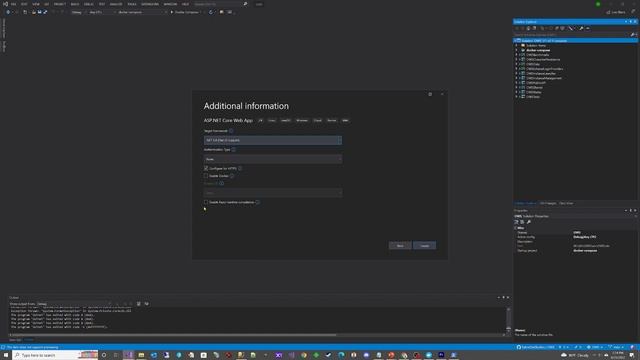The width and height of the screenshot is (640, 360).
Task: Open the Git menu
Action: (x=47, y=4)
